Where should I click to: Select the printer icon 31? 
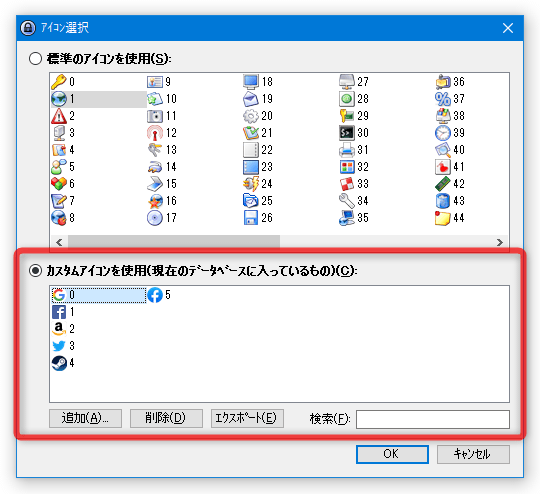coord(346,150)
